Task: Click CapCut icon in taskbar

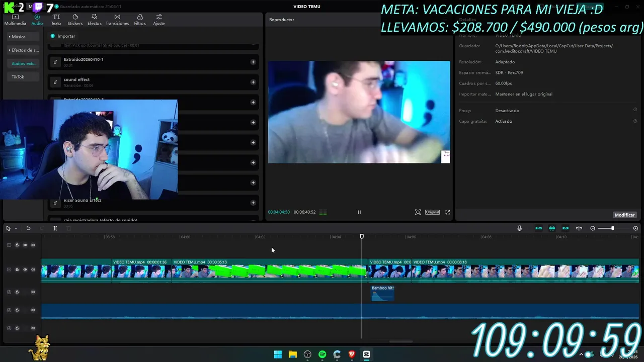Action: click(x=367, y=354)
